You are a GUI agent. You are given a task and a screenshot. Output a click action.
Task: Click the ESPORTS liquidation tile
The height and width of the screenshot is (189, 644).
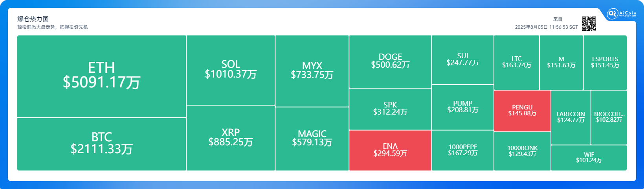(605, 62)
